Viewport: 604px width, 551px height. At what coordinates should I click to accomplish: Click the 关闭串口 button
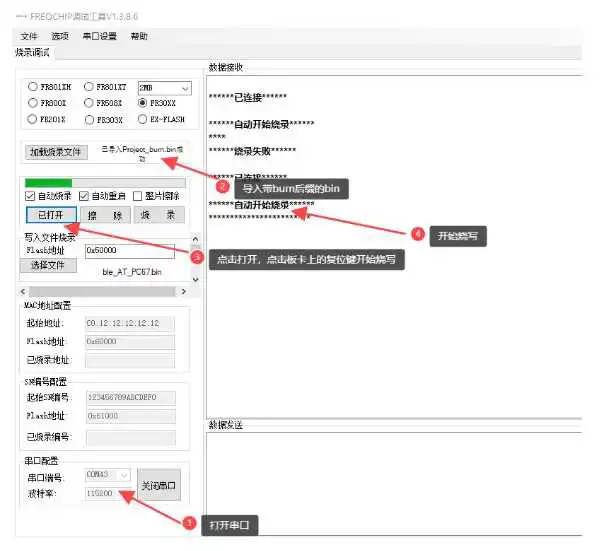(159, 485)
